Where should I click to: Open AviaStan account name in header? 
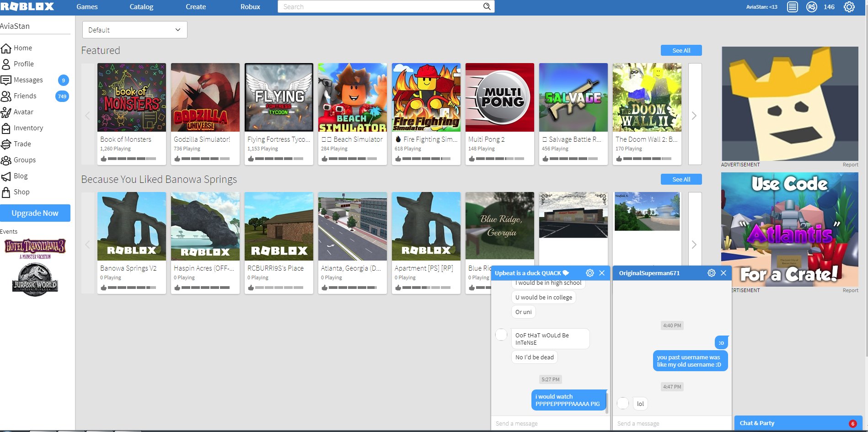click(x=761, y=7)
